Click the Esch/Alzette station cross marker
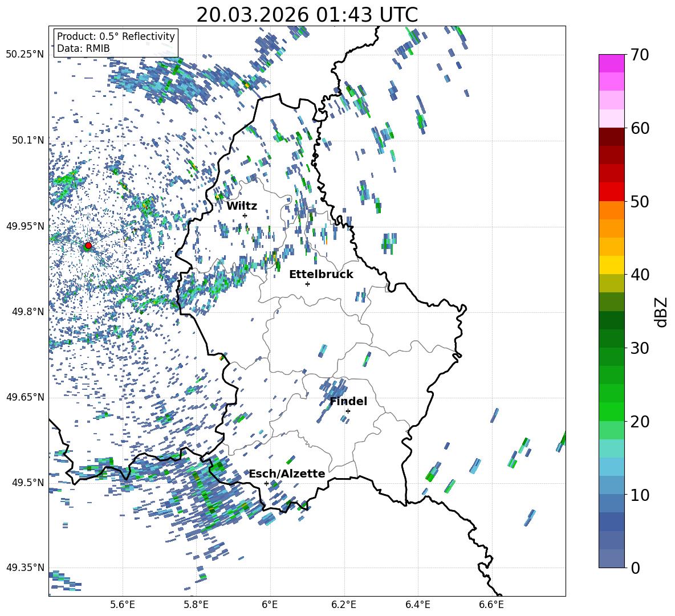The image size is (675, 616). coord(266,483)
